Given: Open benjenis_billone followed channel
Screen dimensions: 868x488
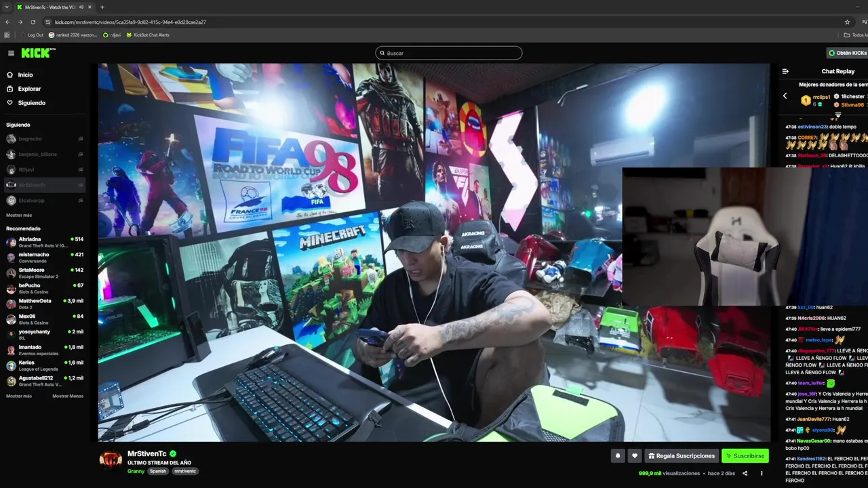Looking at the screenshot, I should (x=44, y=155).
